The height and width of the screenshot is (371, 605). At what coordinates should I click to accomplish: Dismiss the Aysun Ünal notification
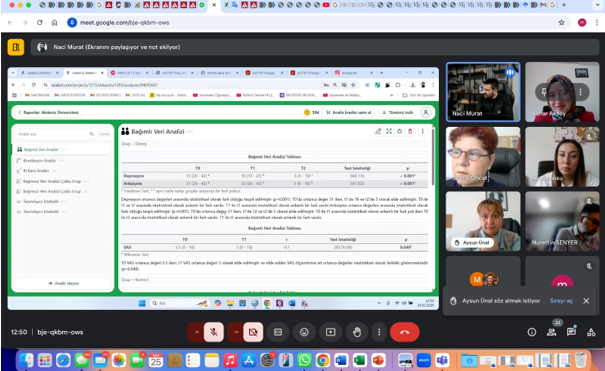coord(586,301)
